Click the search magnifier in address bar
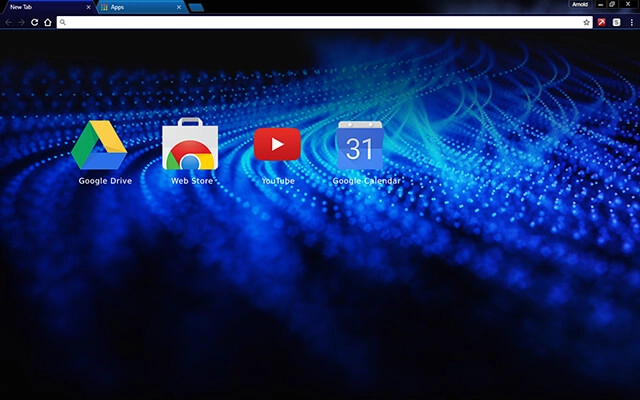Screen dimensions: 640x400 coord(62,22)
